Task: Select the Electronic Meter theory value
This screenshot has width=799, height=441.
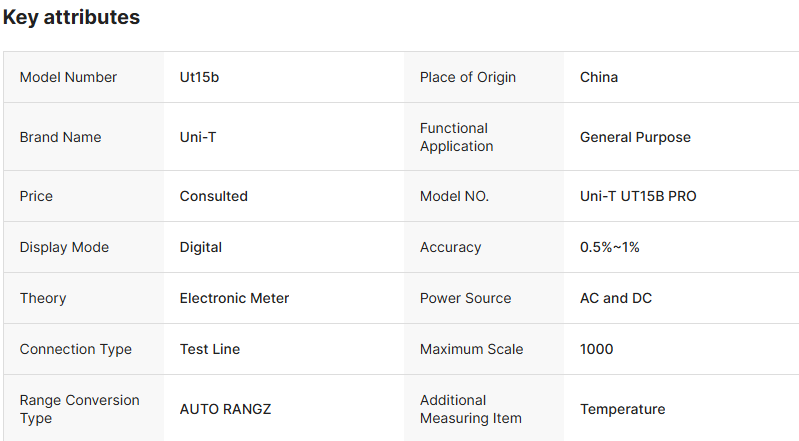Action: (234, 298)
